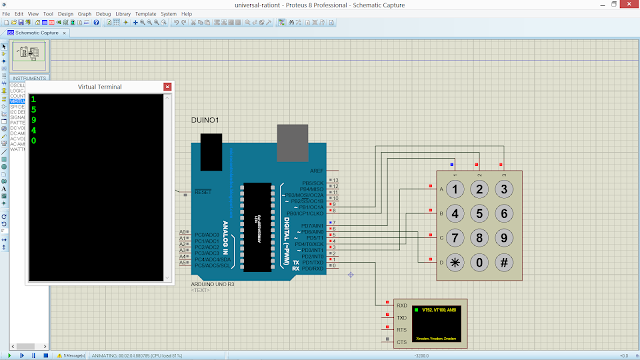Select the Selection arrow tool in the side toolbar
The image size is (640, 360).
(x=4, y=47)
